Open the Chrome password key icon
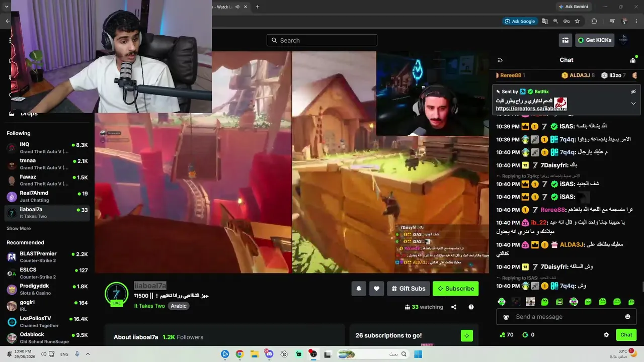The height and width of the screenshot is (362, 644). tap(567, 21)
